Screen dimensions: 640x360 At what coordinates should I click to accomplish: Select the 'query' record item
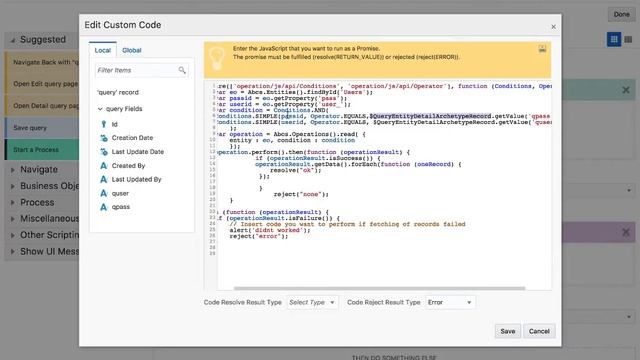pos(118,92)
